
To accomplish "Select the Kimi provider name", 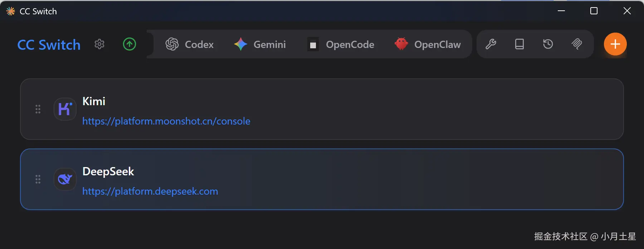I will (x=94, y=101).
